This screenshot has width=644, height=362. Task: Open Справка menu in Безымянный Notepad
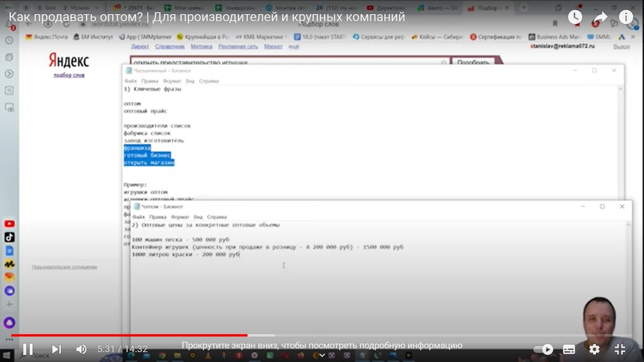(x=209, y=81)
